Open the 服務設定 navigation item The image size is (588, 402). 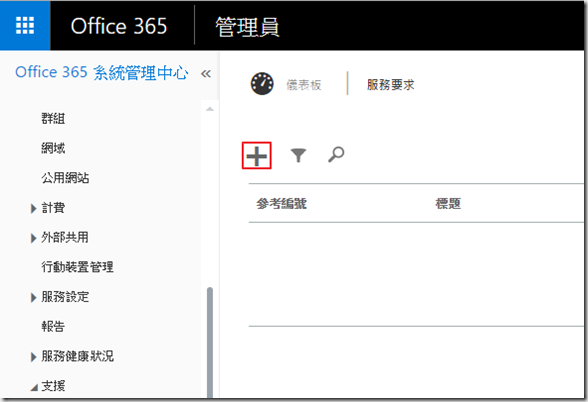tap(65, 297)
